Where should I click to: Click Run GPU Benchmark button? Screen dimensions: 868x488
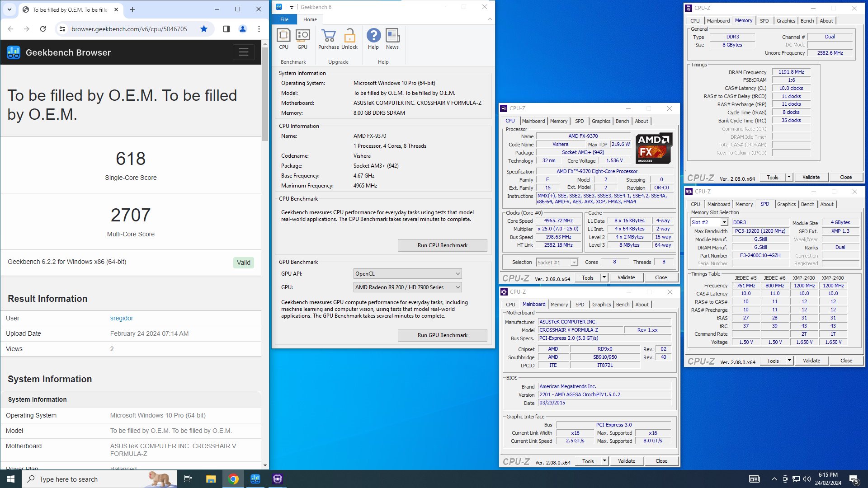click(442, 335)
